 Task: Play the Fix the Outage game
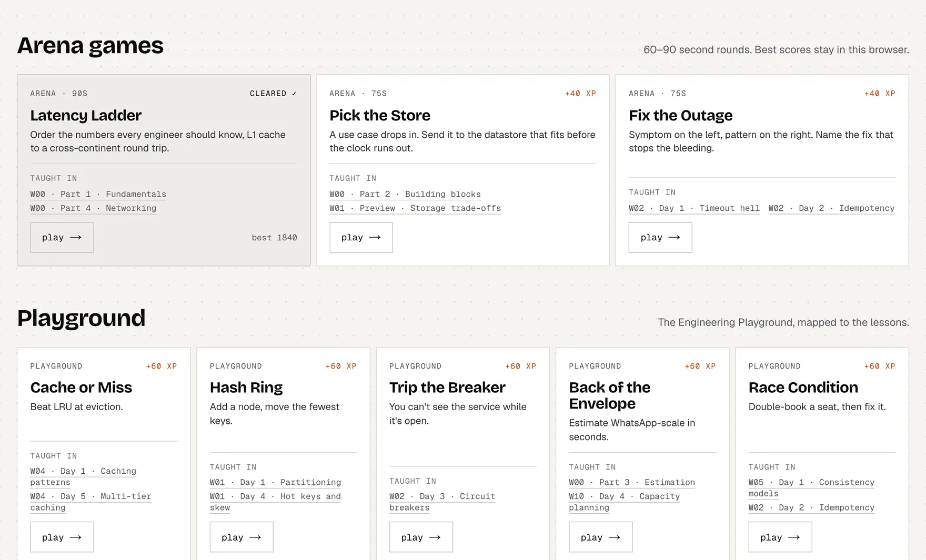[x=660, y=238]
